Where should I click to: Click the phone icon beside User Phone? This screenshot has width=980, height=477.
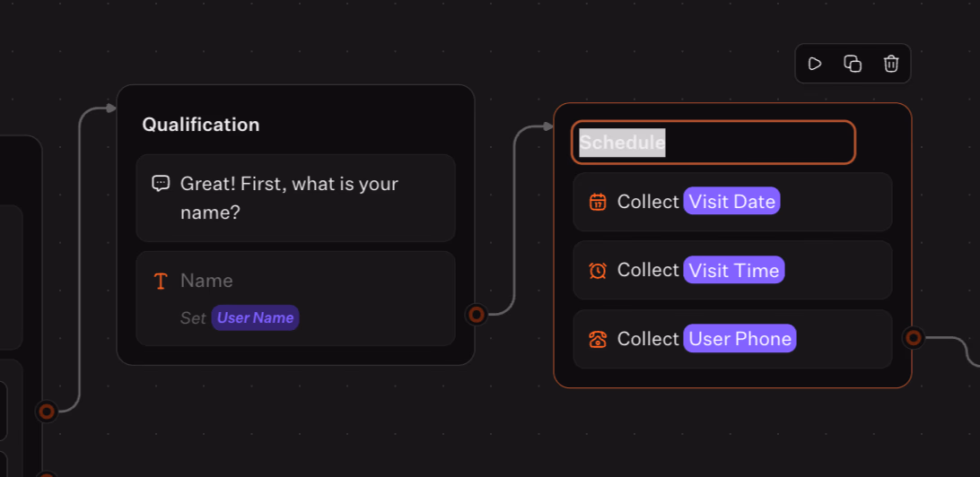(x=598, y=339)
